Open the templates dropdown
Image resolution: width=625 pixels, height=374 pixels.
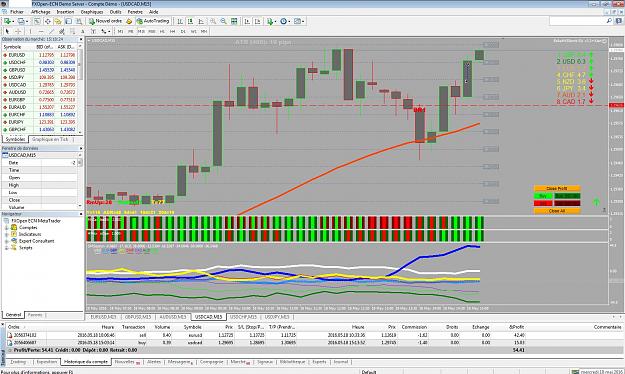coord(299,21)
